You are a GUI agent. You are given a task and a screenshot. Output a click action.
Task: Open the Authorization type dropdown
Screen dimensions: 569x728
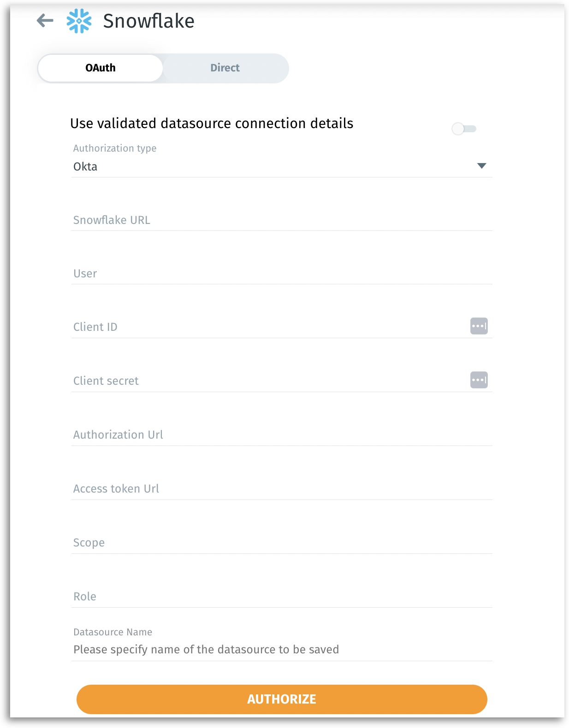pos(272,166)
